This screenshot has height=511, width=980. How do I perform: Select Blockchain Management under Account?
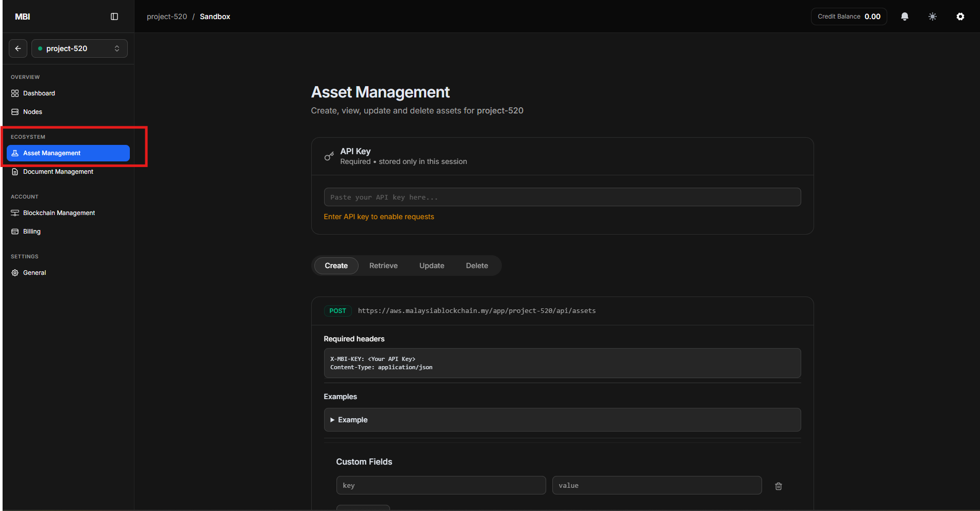point(59,212)
